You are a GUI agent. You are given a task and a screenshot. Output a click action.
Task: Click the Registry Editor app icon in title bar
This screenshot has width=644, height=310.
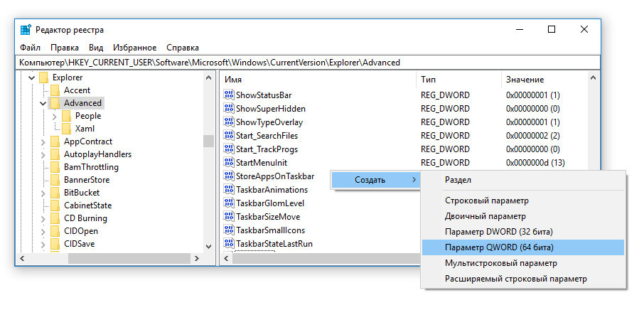[x=26, y=30]
